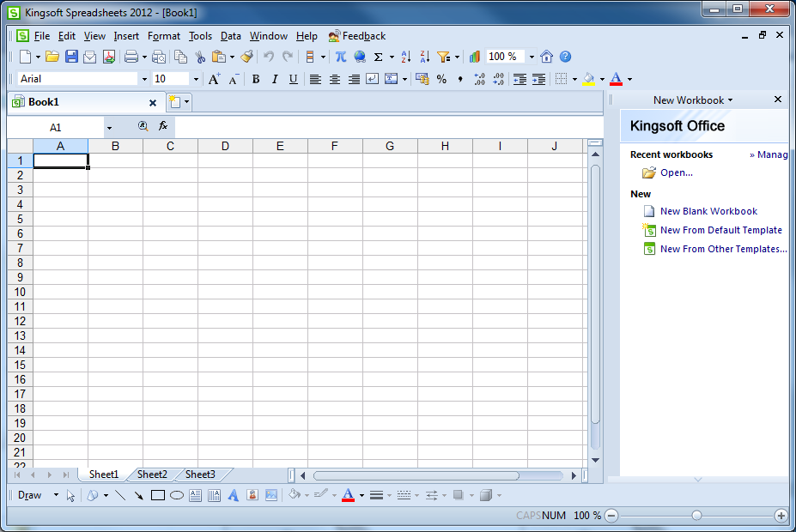This screenshot has height=532, width=796.
Task: Toggle Bold formatting
Action: tap(256, 79)
